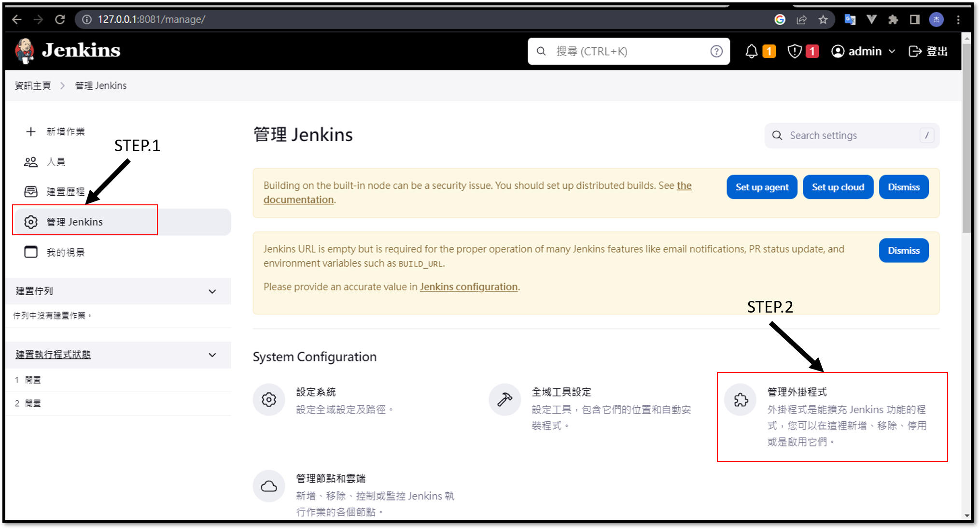Collapse the 建置佇列 panel
This screenshot has height=529, width=980.
[212, 291]
